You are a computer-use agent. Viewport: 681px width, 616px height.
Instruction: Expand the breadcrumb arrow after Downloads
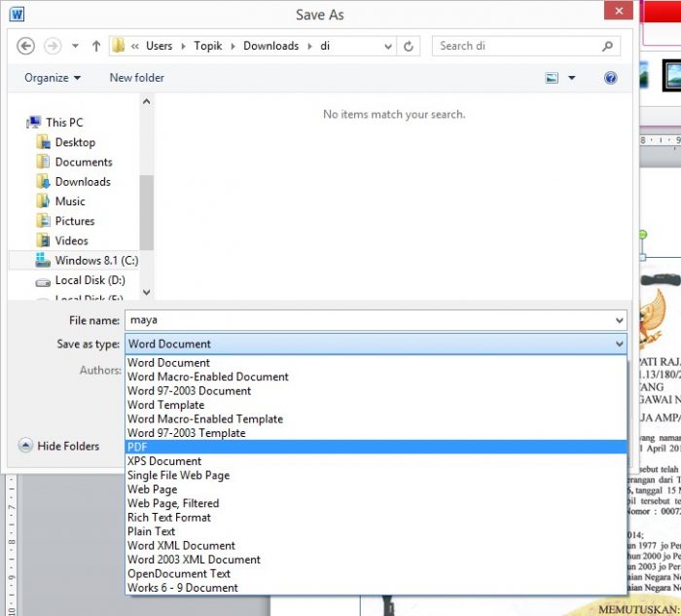tap(309, 46)
